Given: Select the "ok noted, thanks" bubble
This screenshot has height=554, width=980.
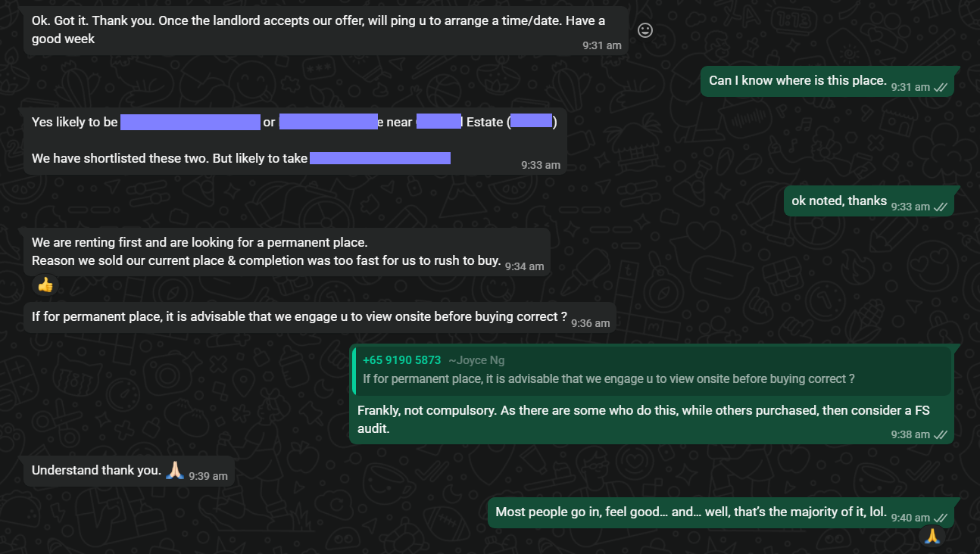Looking at the screenshot, I should pos(838,201).
